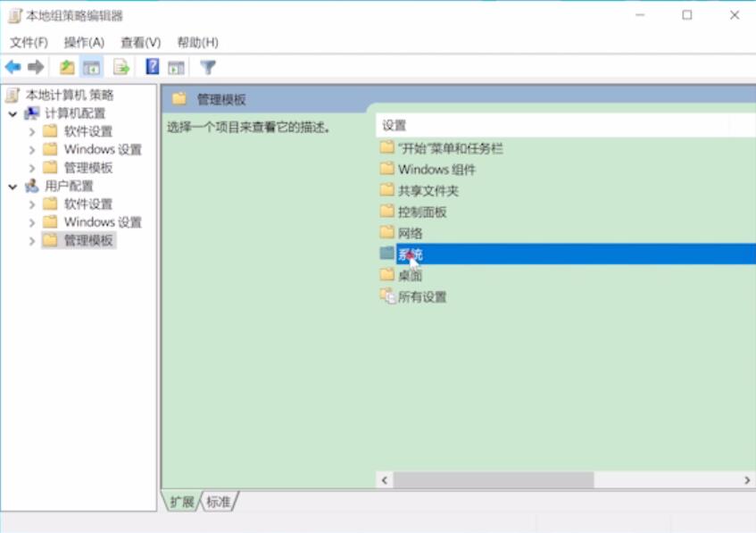The image size is (756, 533).
Task: Collapse the 用户配置 tree node
Action: 13,187
